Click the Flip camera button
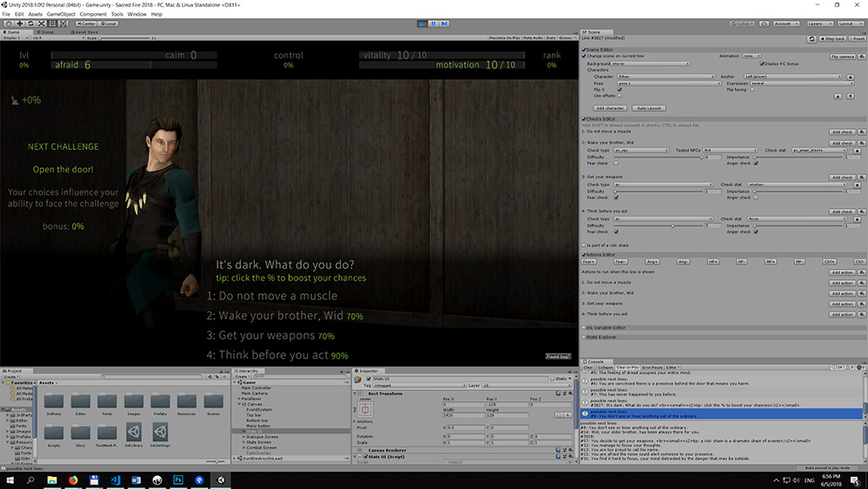868x489 pixels. [x=843, y=56]
